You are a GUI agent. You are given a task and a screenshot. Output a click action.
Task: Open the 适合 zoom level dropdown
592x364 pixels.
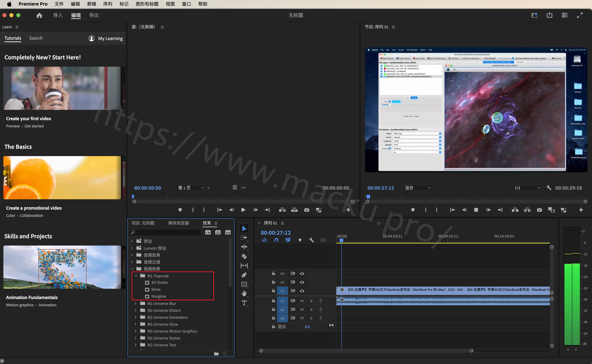[417, 188]
